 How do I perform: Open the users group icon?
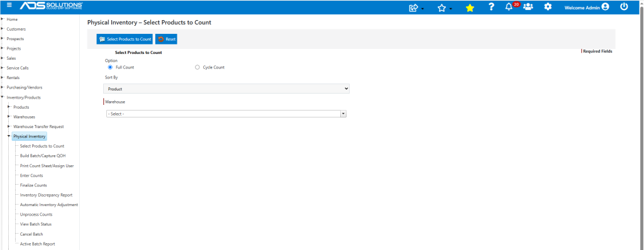point(528,7)
